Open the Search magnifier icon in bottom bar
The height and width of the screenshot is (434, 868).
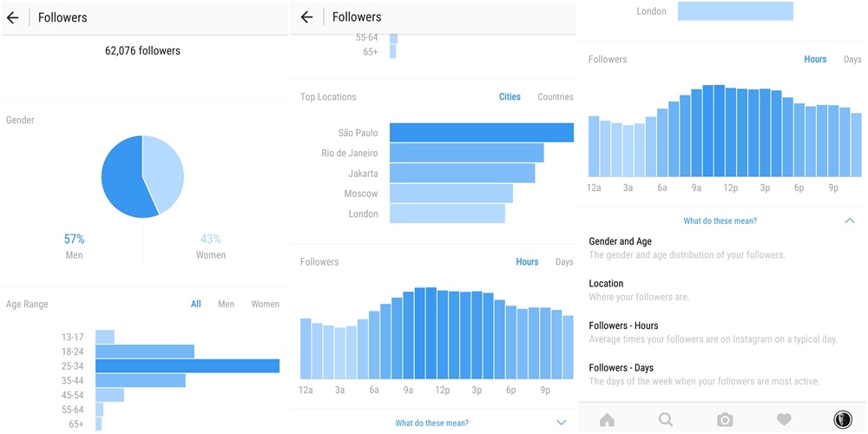tap(666, 420)
